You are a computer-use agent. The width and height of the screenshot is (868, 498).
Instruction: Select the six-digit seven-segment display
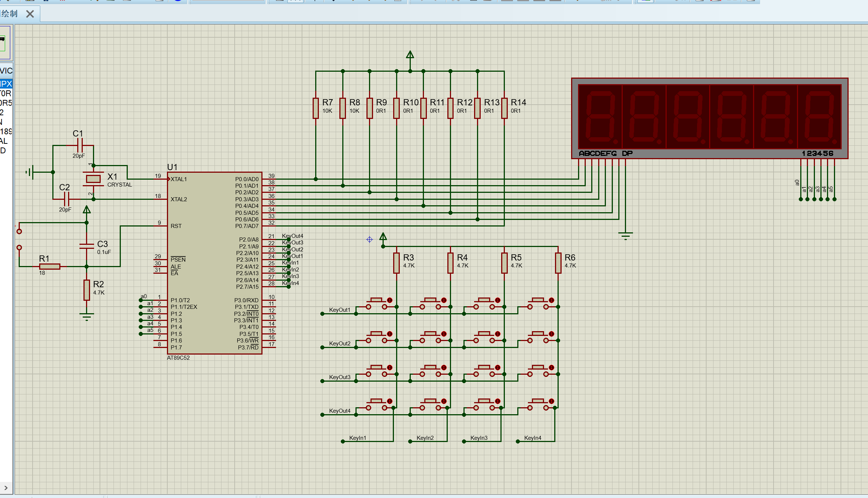(x=709, y=118)
